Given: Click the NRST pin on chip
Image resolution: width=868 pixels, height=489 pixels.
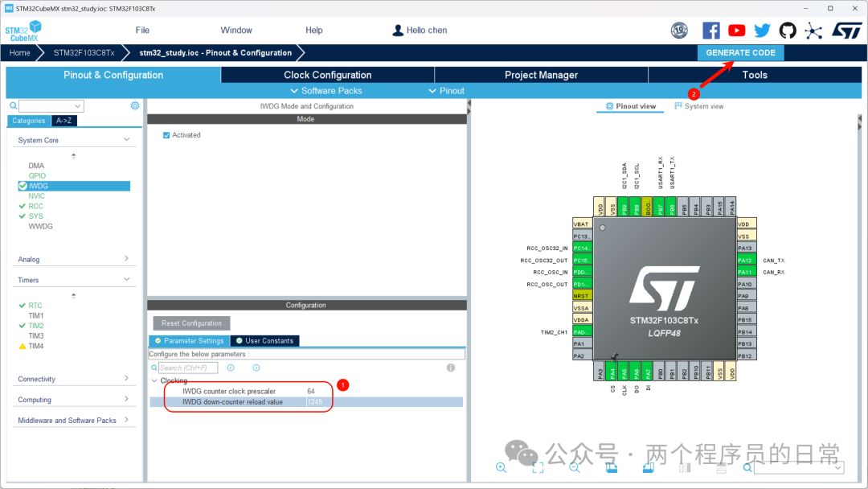Looking at the screenshot, I should [582, 296].
